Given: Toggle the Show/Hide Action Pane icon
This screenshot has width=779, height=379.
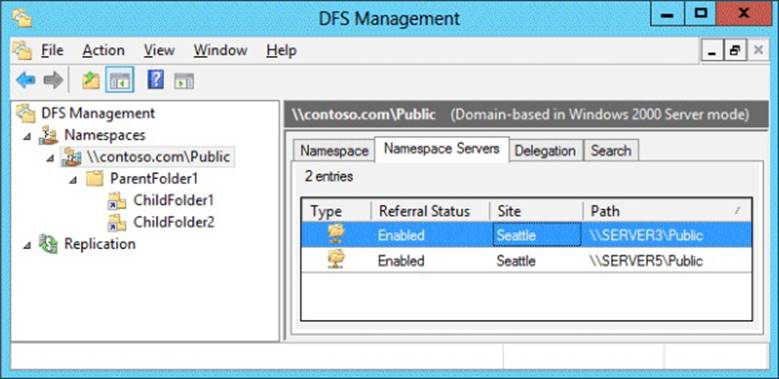Looking at the screenshot, I should click(x=184, y=80).
